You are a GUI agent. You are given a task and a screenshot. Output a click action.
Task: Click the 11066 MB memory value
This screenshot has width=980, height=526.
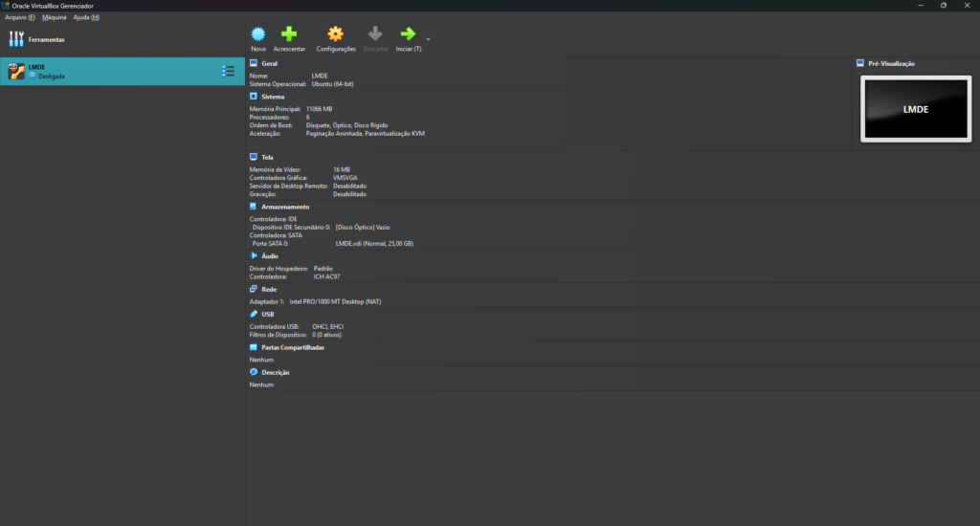click(x=319, y=109)
